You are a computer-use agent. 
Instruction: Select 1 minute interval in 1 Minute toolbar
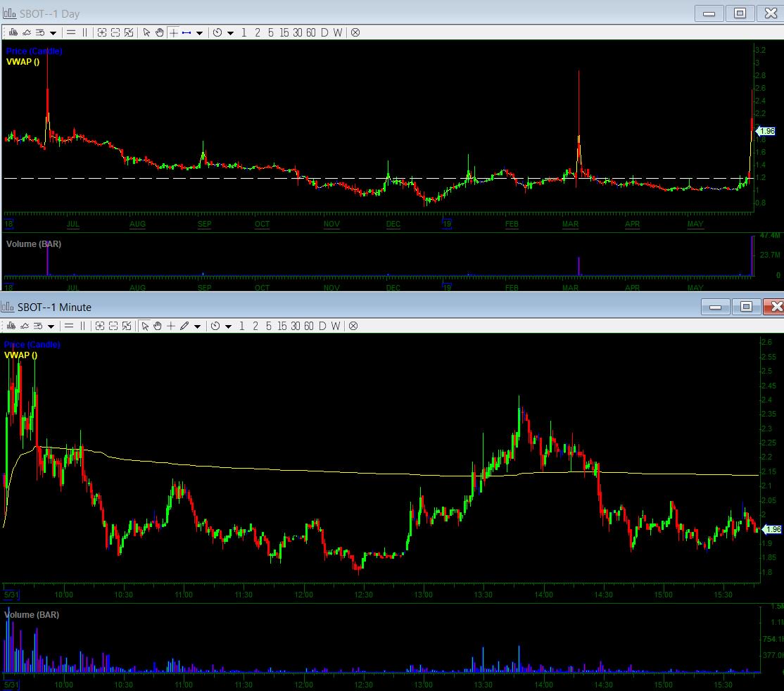(242, 326)
